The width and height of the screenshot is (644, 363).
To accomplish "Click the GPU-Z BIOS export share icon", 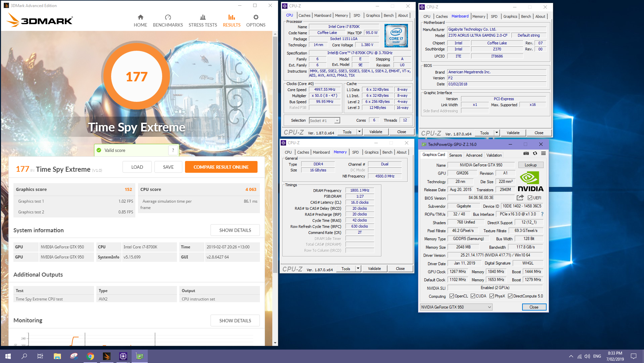I will 520,198.
